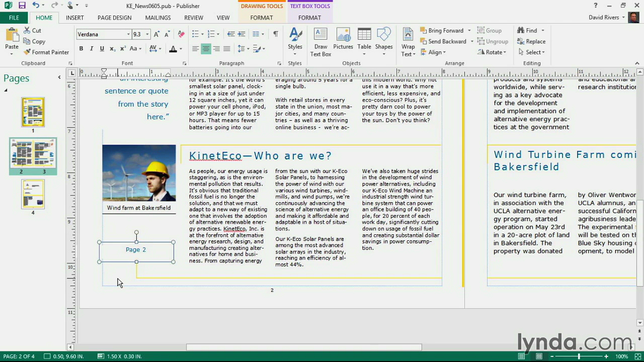Open Publisher Help question mark
This screenshot has height=362, width=644.
coord(595,6)
